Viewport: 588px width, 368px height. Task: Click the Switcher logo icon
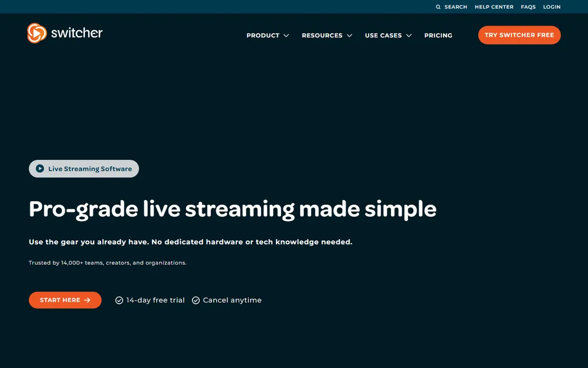tap(37, 33)
